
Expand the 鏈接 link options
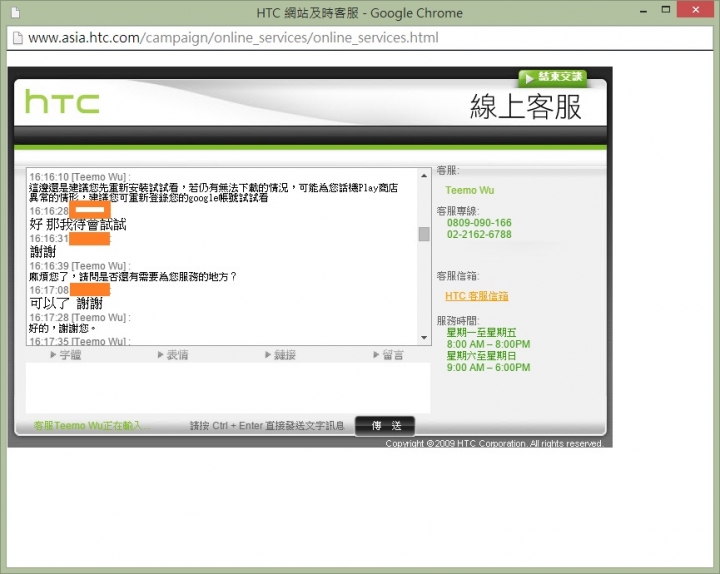coord(280,355)
